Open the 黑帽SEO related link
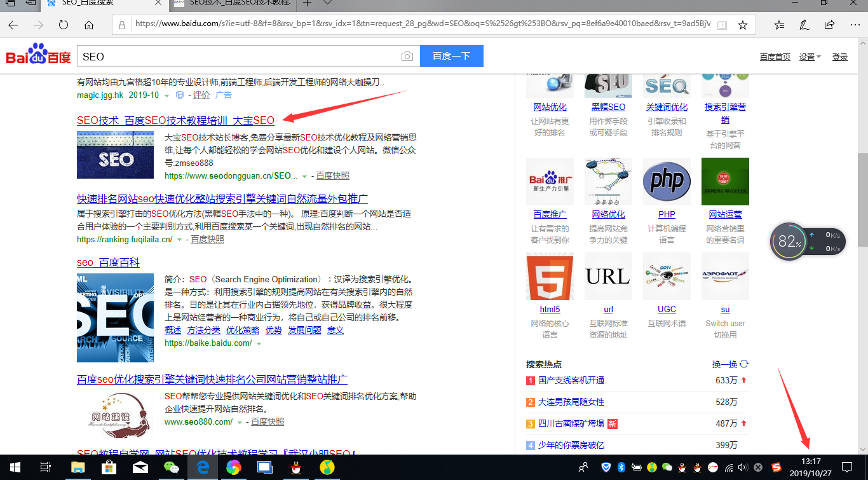The image size is (868, 480). [608, 107]
